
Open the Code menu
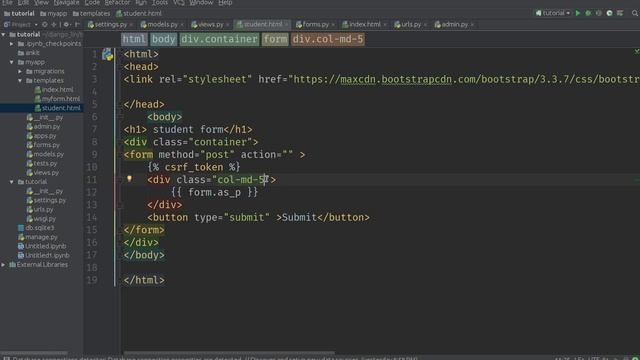click(92, 2)
